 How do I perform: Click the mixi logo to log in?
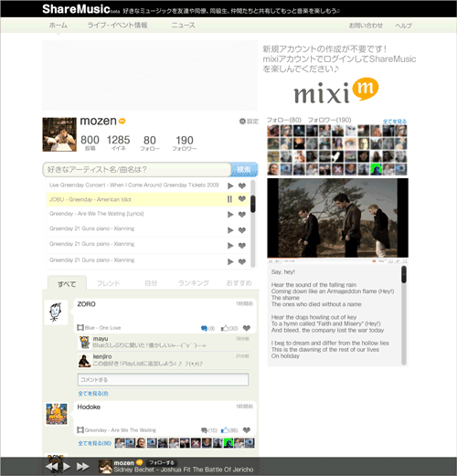pos(336,90)
